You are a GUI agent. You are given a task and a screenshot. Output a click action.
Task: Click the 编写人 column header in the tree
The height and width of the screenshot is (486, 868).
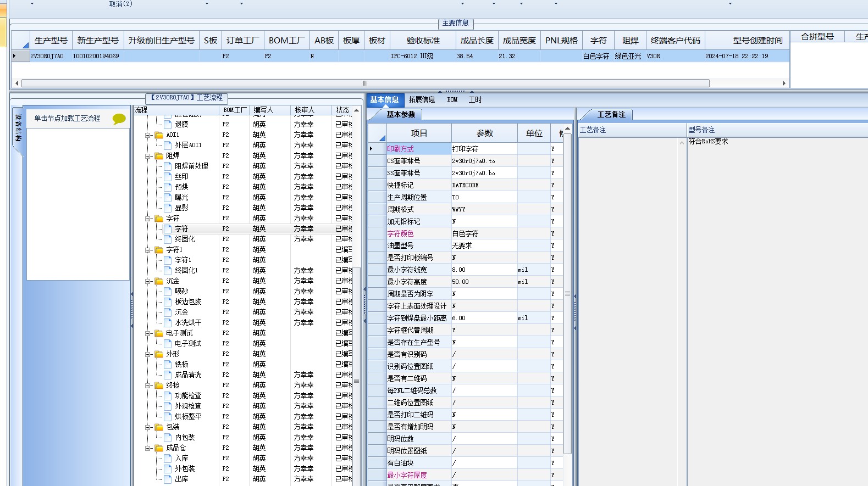[270, 110]
